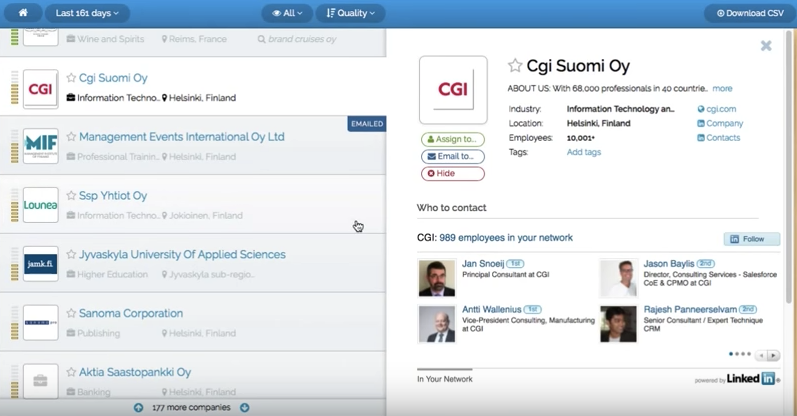Expand About Us with more link
This screenshot has height=416, width=797.
pos(722,88)
